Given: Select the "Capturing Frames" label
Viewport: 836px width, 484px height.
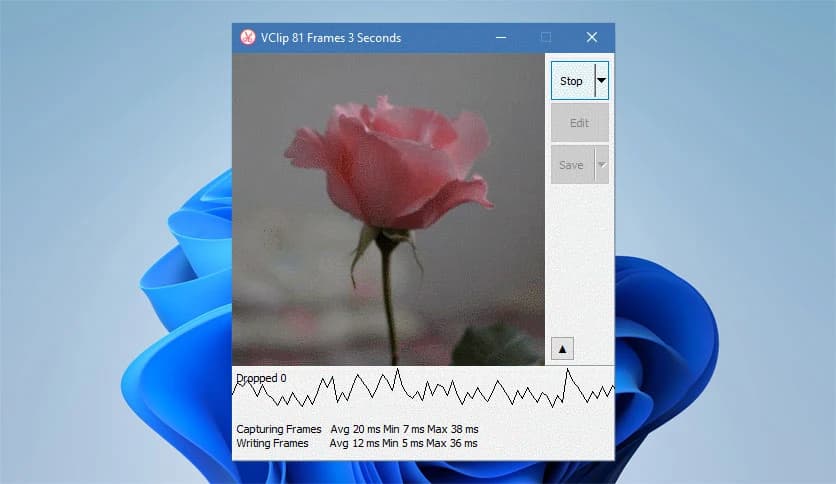Looking at the screenshot, I should (279, 429).
